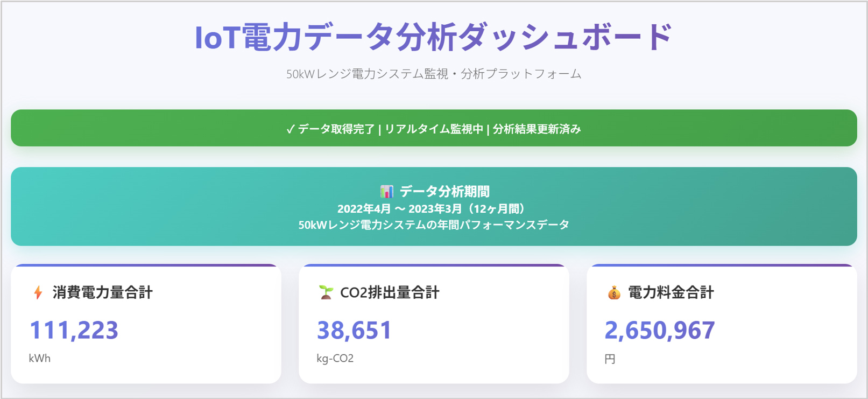This screenshot has height=399, width=868.
Task: Click the IoT電力データ分析ダッシュボード title
Action: pyautogui.click(x=433, y=37)
